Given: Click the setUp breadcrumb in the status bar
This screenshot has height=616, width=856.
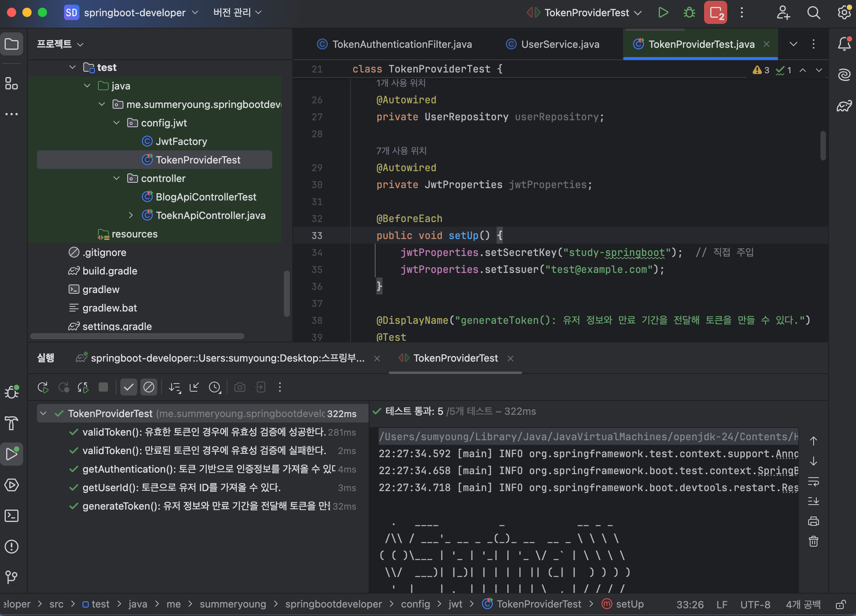Looking at the screenshot, I should 629,604.
